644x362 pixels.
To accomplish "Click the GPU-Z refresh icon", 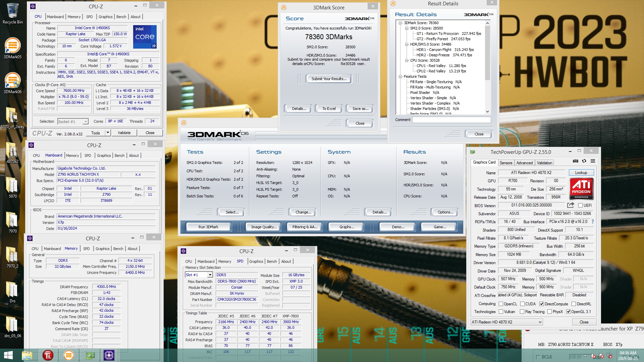I will [584, 161].
